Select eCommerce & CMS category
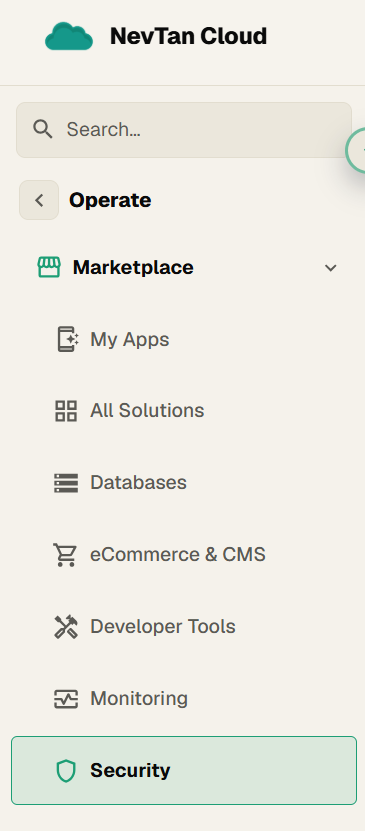This screenshot has height=831, width=365. tap(184, 555)
